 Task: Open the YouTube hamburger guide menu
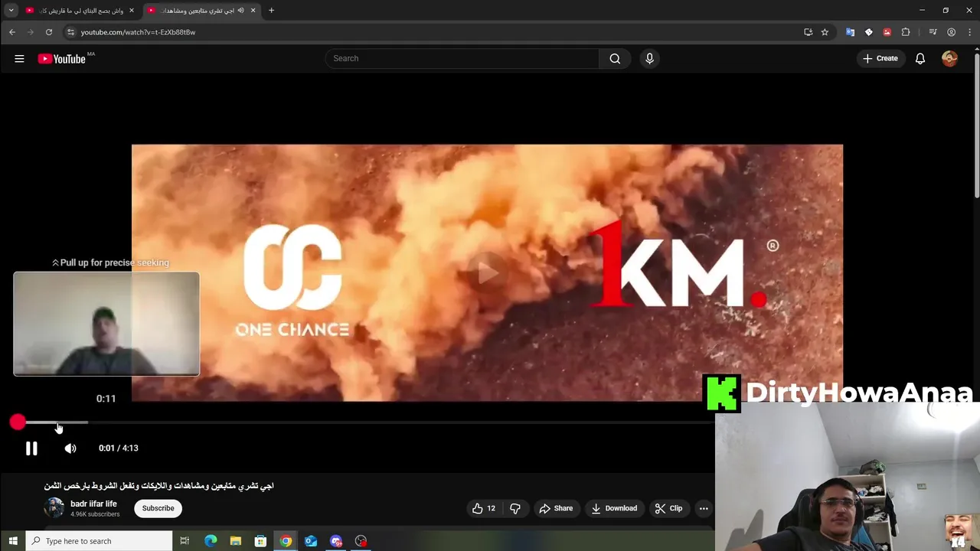coord(19,58)
